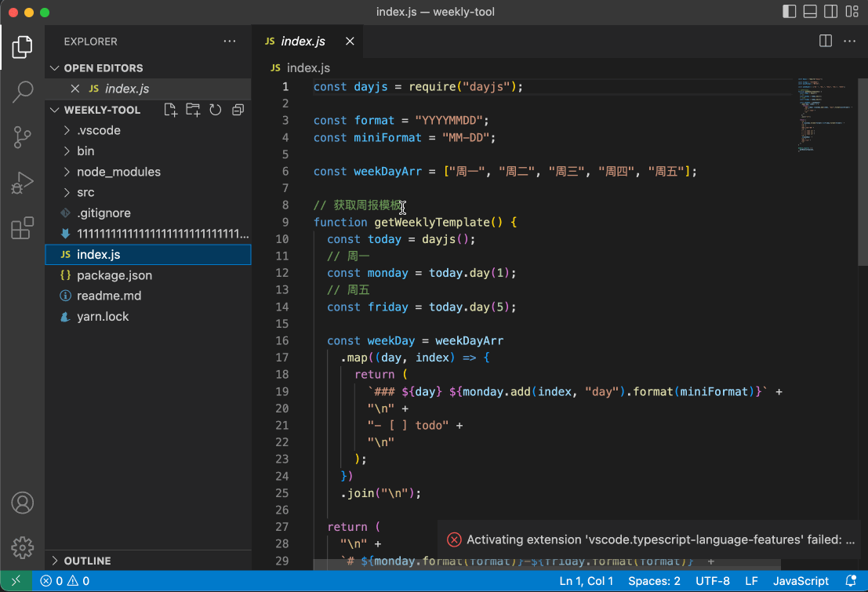The width and height of the screenshot is (868, 592).
Task: Click line number 9 in gutter
Action: (x=285, y=222)
